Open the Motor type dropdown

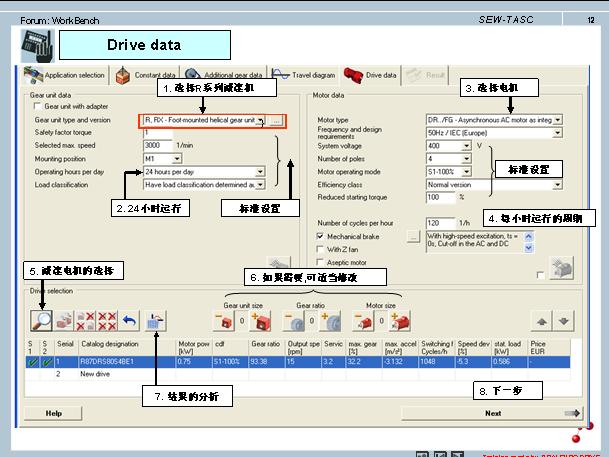pyautogui.click(x=558, y=120)
